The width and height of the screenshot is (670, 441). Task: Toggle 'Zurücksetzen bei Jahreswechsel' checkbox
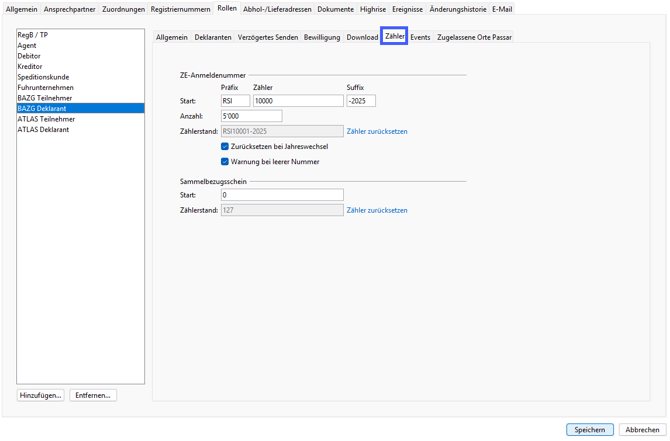pos(225,146)
